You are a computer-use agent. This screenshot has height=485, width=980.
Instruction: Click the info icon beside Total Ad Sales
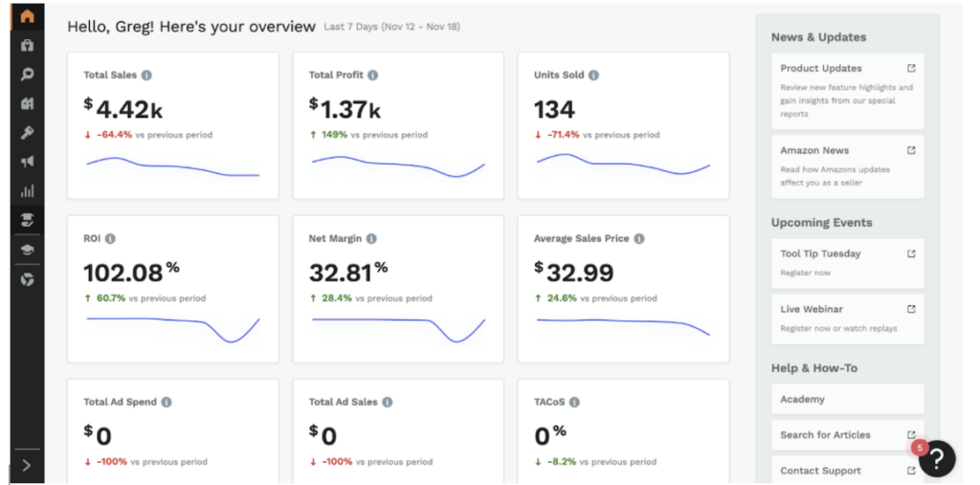point(387,403)
